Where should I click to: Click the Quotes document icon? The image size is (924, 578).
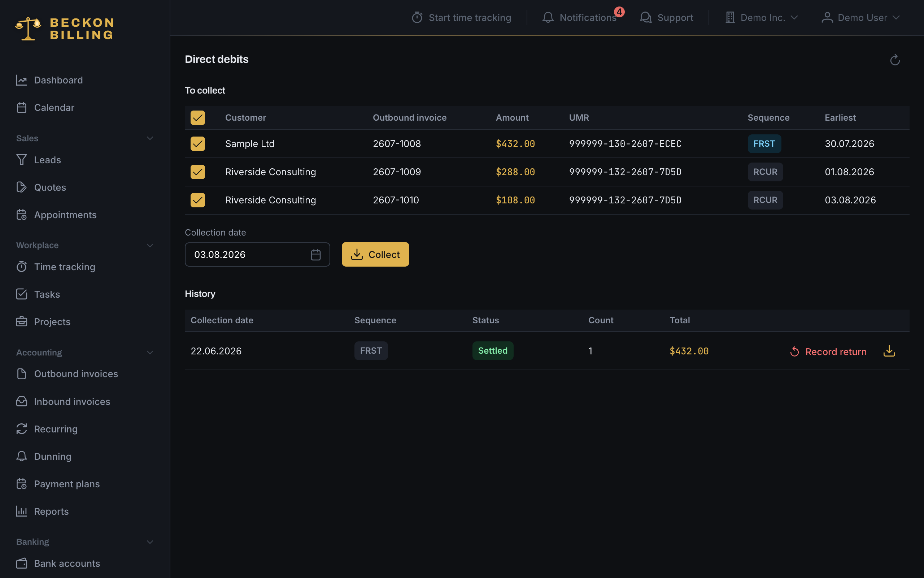click(x=22, y=187)
